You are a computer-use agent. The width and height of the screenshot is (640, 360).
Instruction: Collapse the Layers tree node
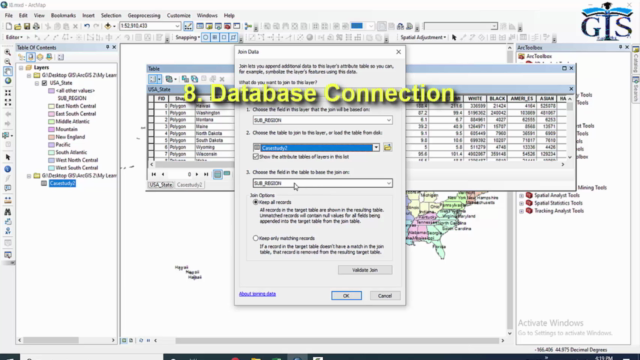click(21, 67)
